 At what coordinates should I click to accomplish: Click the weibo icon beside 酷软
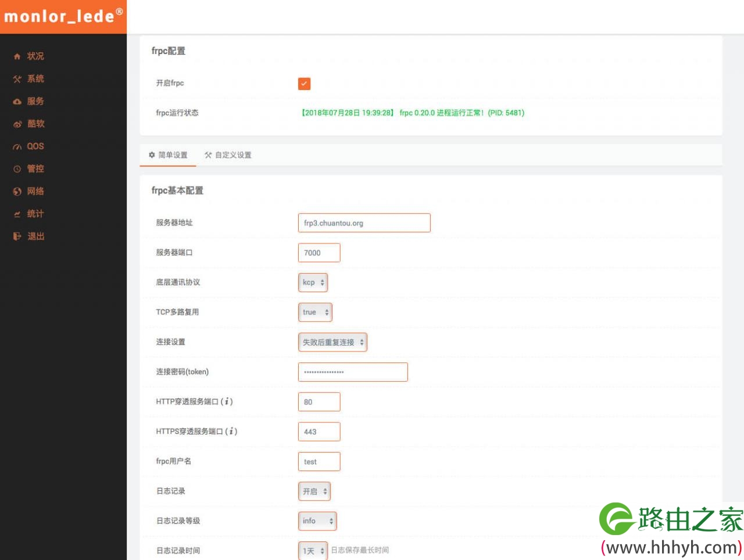coord(17,124)
